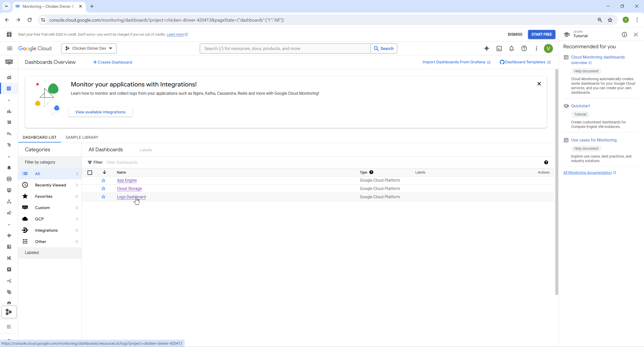This screenshot has height=347, width=644.
Task: Open the header three-dot settings menu
Action: 536,48
